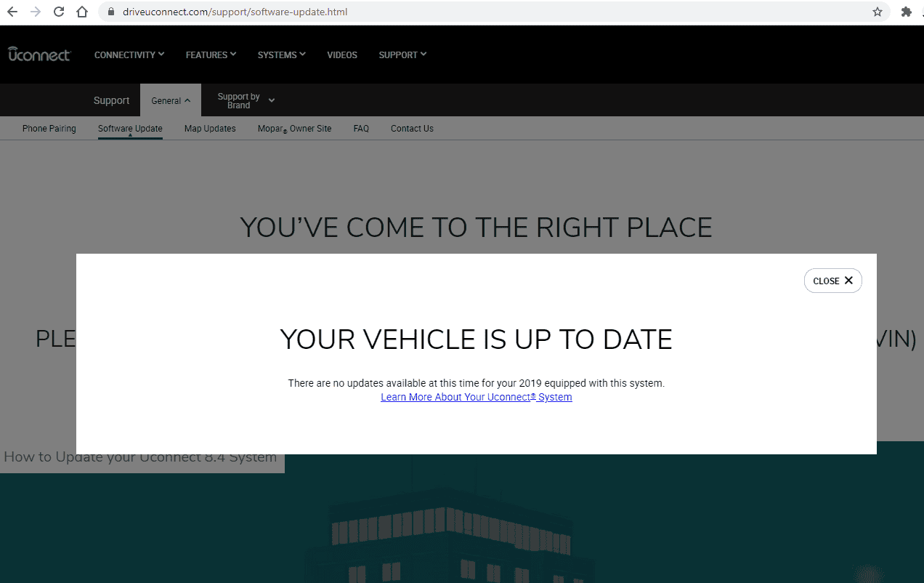
Task: Select the Software Update tab
Action: (130, 129)
